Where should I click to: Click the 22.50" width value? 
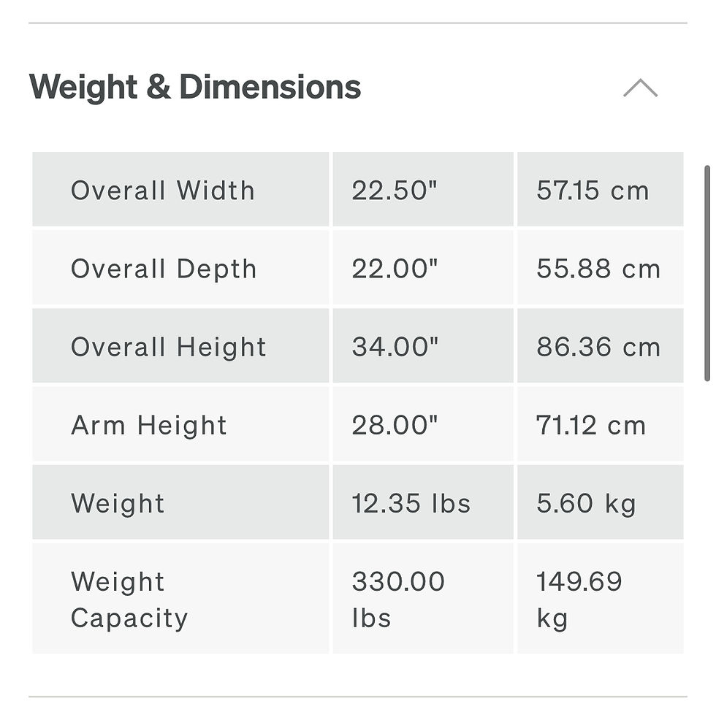click(x=395, y=191)
